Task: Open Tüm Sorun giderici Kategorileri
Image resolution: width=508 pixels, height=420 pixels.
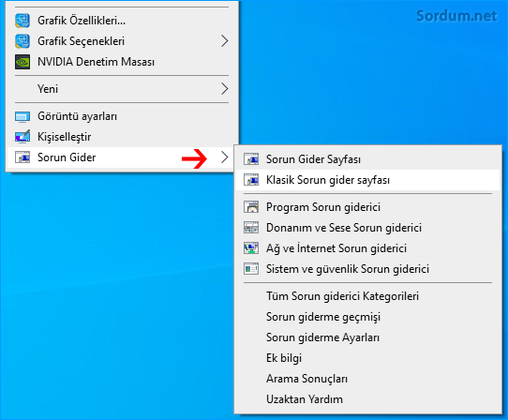Action: pos(367,296)
